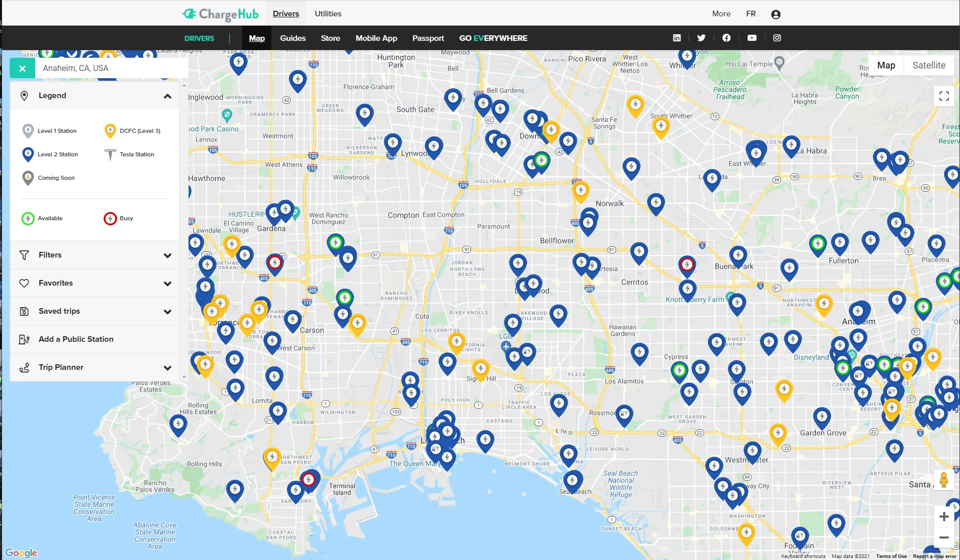The width and height of the screenshot is (960, 560).
Task: Switch map to Map view
Action: (x=886, y=65)
